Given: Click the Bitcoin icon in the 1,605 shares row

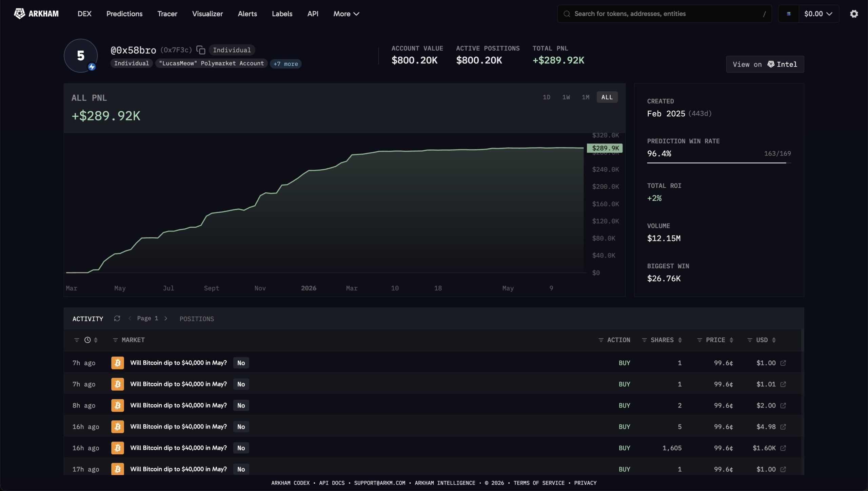Looking at the screenshot, I should click(118, 448).
